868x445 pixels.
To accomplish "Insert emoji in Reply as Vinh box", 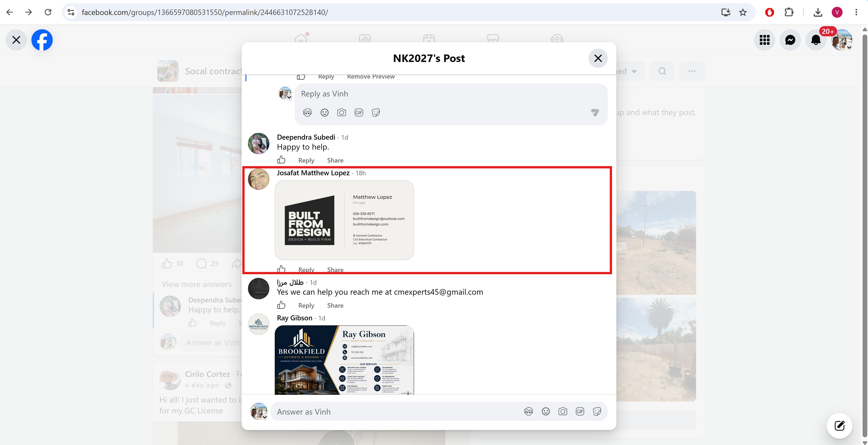I will [324, 113].
